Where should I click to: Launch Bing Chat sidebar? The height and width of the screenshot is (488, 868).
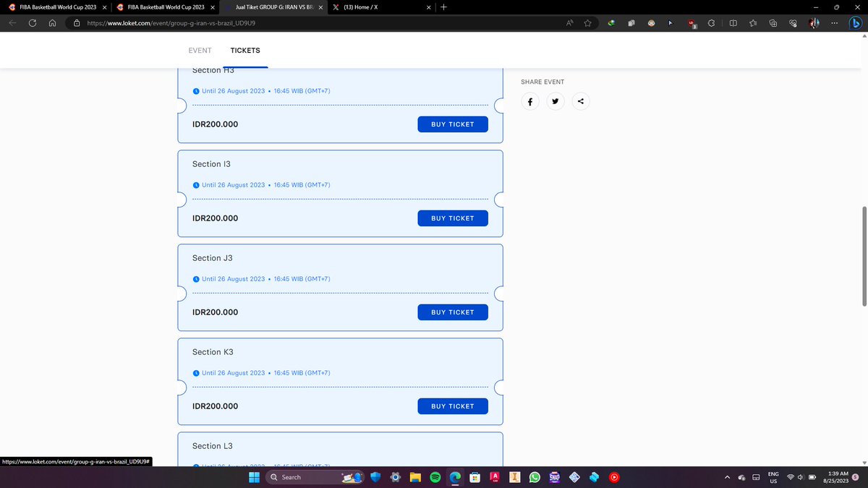856,22
